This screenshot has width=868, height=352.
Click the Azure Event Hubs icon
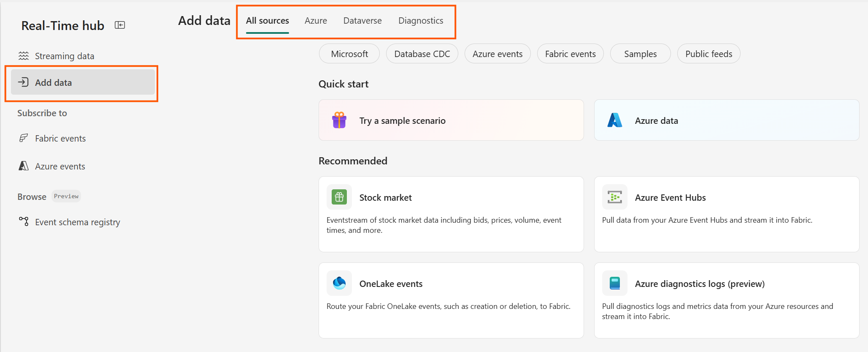click(x=615, y=197)
